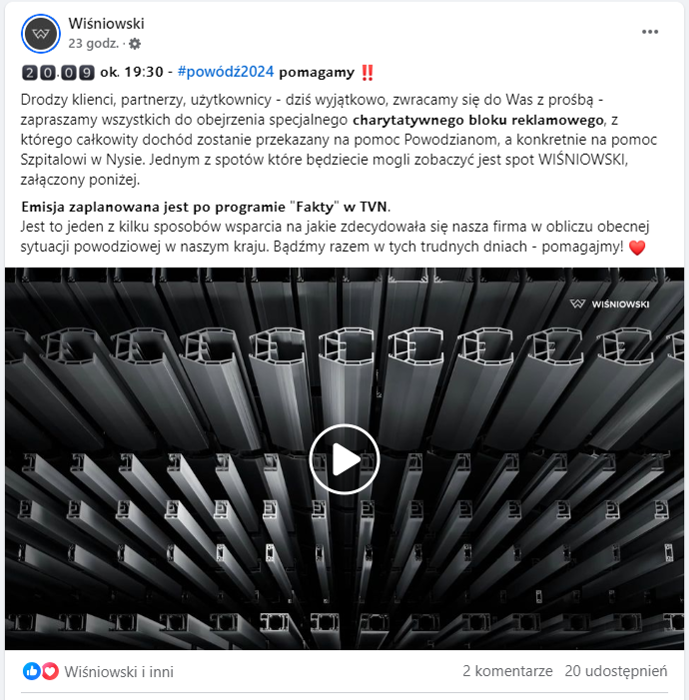
Task: Click bold text charytatywnego bloku reklamowego
Action: 478,120
